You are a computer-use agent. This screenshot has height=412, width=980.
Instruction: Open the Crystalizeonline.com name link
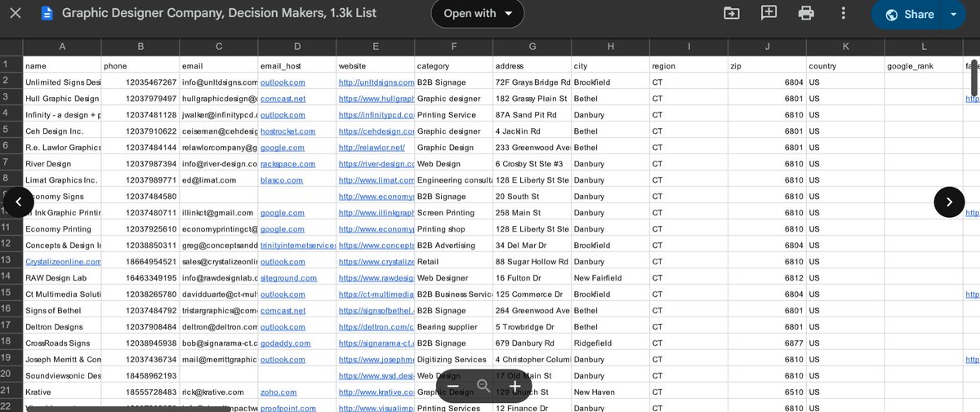click(63, 262)
